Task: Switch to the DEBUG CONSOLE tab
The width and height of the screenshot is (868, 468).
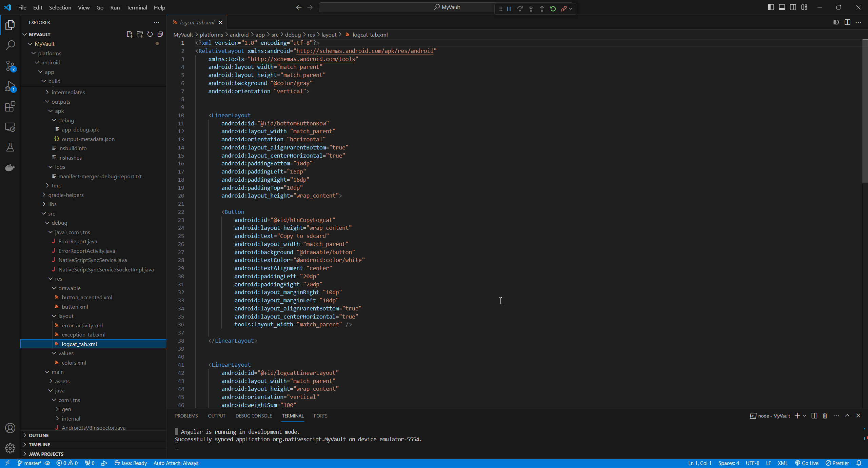Action: point(254,416)
